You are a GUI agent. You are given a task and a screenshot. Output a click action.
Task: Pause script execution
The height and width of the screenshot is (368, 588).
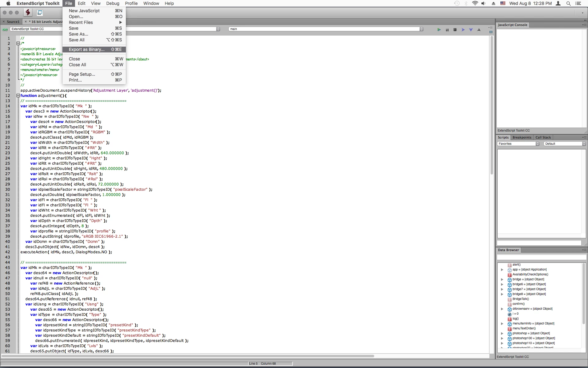[447, 30]
